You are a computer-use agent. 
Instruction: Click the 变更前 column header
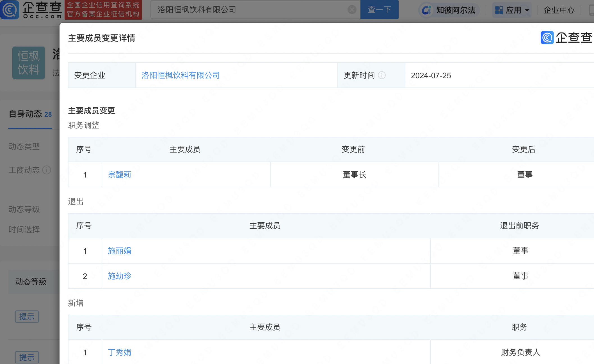click(353, 149)
